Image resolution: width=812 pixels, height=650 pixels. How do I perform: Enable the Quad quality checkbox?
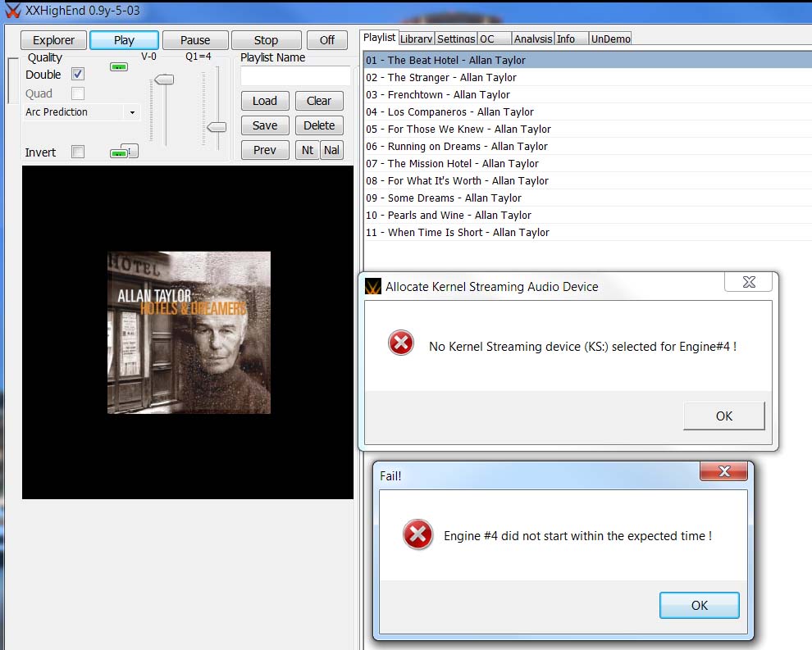(x=78, y=93)
